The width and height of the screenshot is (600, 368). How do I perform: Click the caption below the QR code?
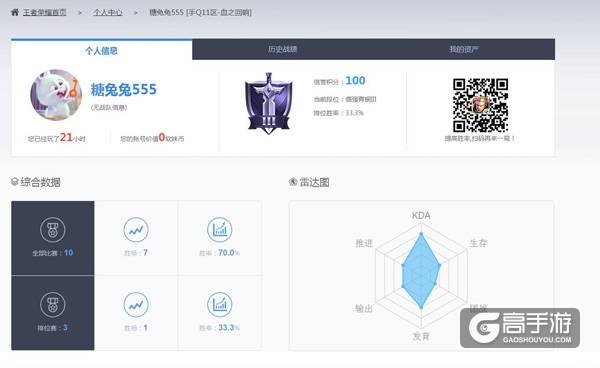click(x=480, y=138)
